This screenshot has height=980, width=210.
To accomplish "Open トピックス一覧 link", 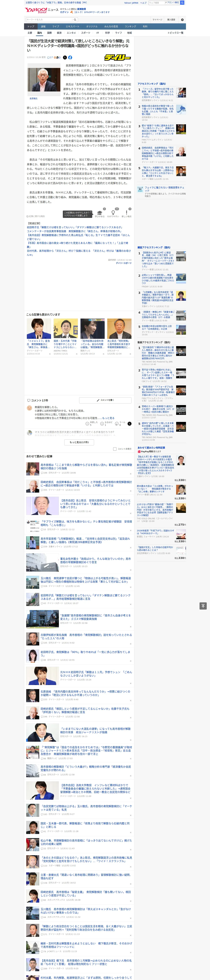I will pos(175,33).
